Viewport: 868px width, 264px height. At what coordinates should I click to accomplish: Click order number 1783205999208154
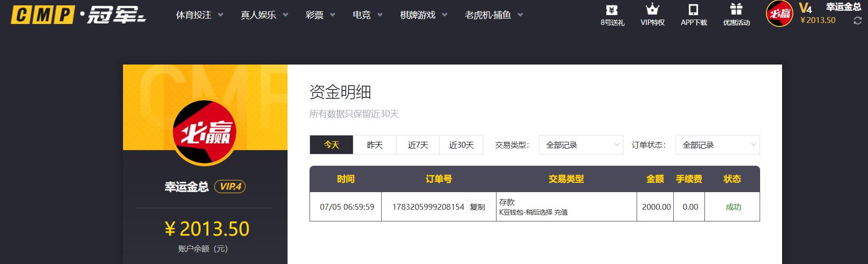(428, 207)
